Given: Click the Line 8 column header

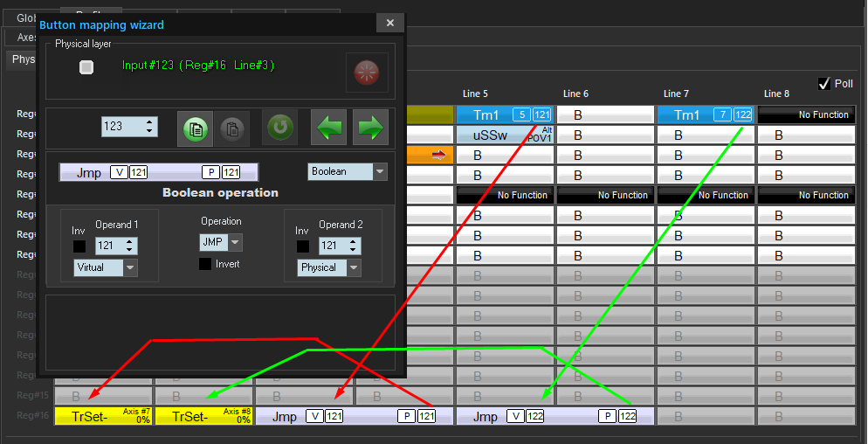Looking at the screenshot, I should pyautogui.click(x=776, y=94).
